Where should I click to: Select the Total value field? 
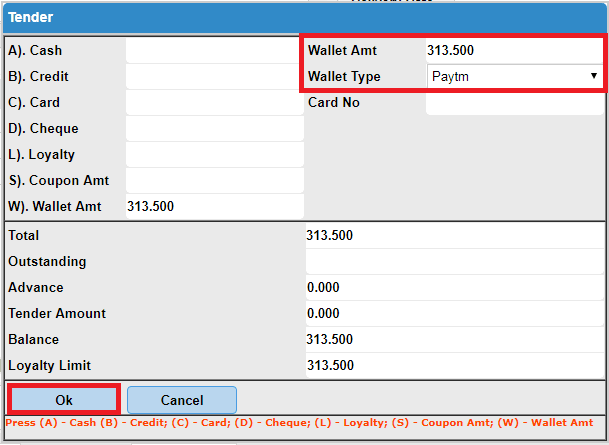pos(454,235)
